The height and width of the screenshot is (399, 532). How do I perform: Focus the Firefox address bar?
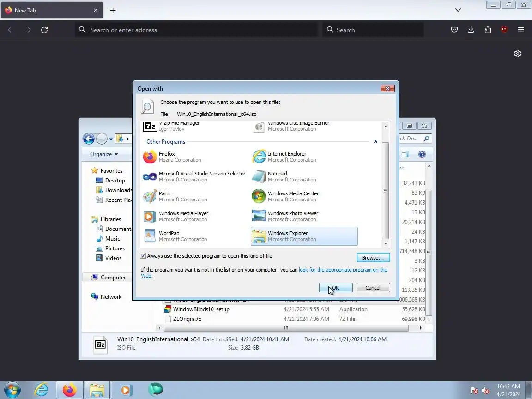(x=197, y=30)
